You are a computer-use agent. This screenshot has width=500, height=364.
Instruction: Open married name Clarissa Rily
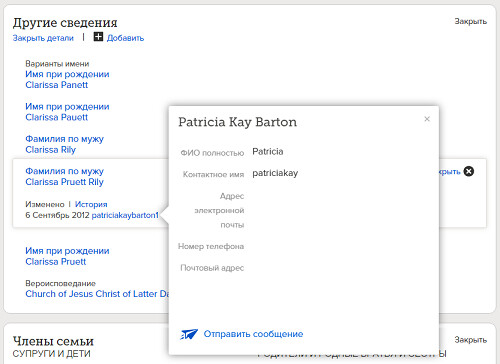pyautogui.click(x=51, y=150)
